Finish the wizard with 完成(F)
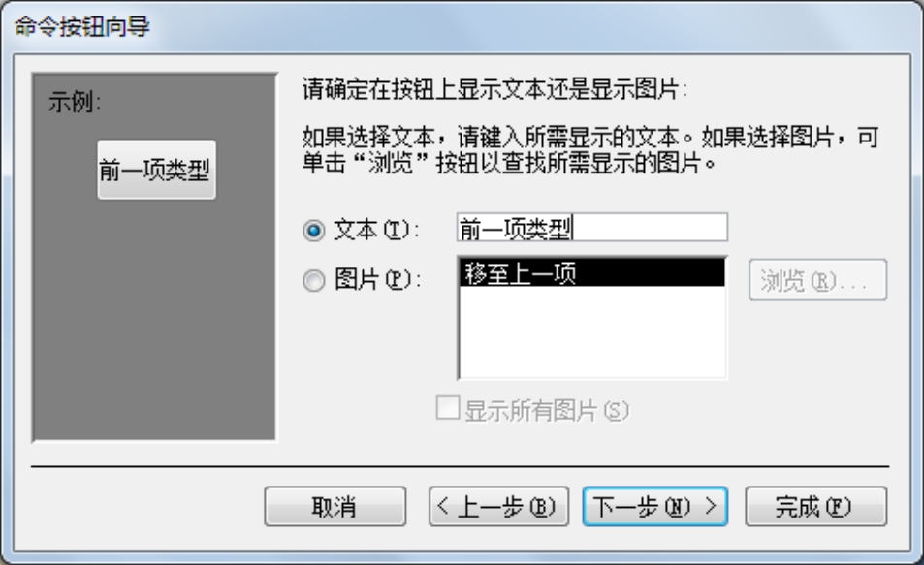924x565 pixels. click(815, 506)
